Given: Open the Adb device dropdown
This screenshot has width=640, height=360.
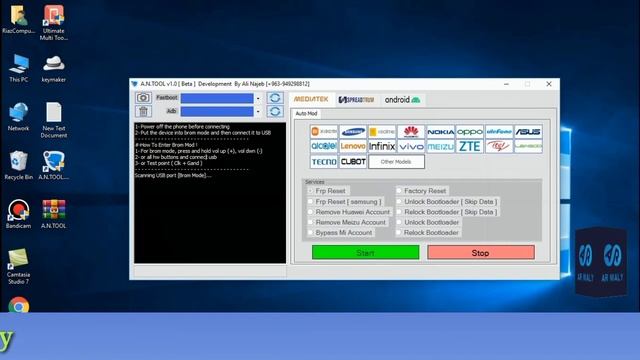Looking at the screenshot, I should (x=258, y=111).
